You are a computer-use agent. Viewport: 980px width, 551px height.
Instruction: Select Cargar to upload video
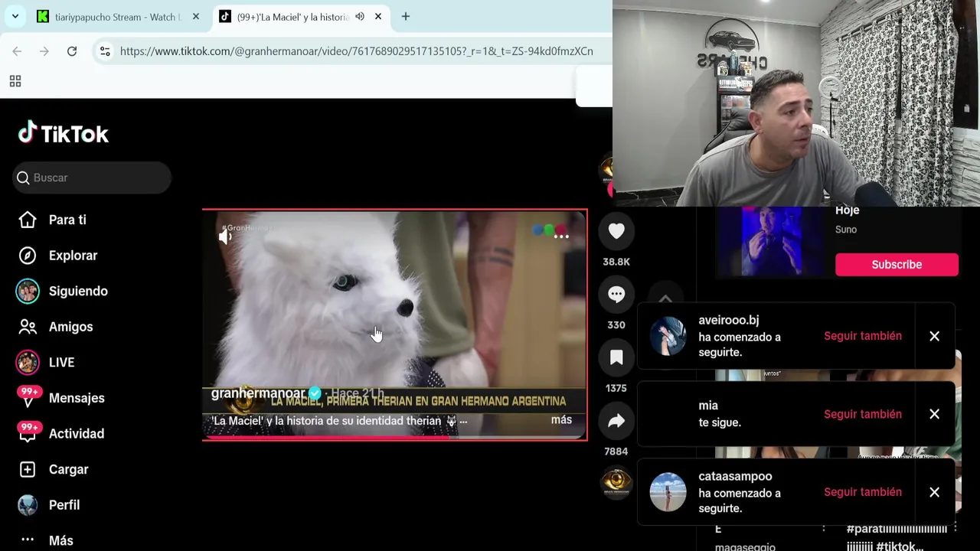pos(68,469)
